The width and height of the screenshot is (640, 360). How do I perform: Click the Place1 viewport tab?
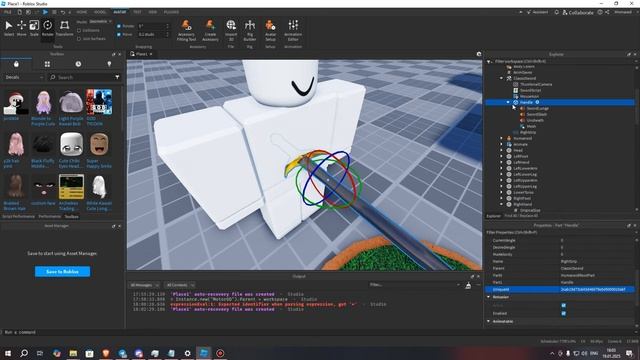141,54
